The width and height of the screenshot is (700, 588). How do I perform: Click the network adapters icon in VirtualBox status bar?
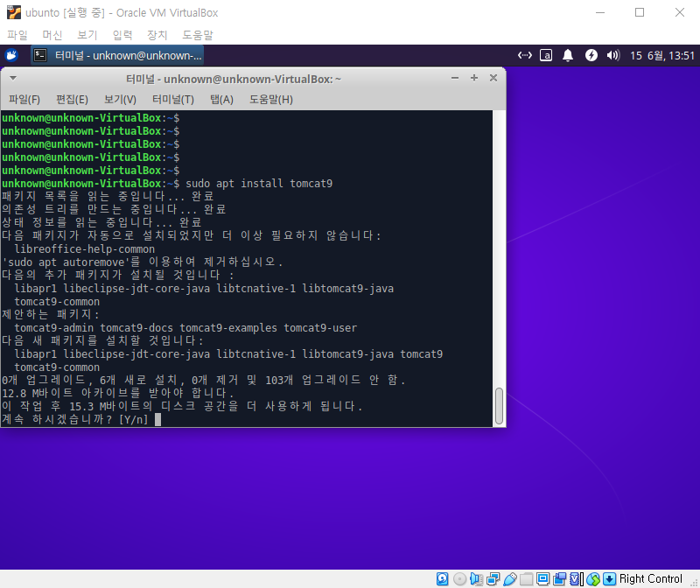pyautogui.click(x=493, y=578)
